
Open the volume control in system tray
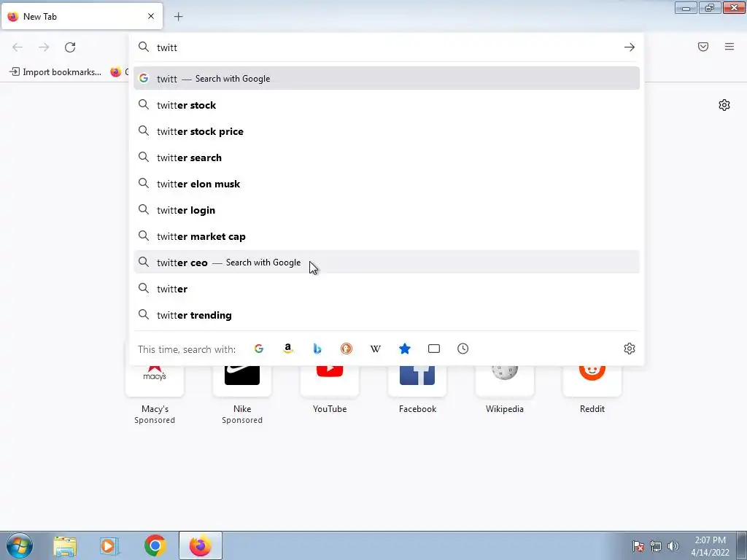pyautogui.click(x=673, y=546)
